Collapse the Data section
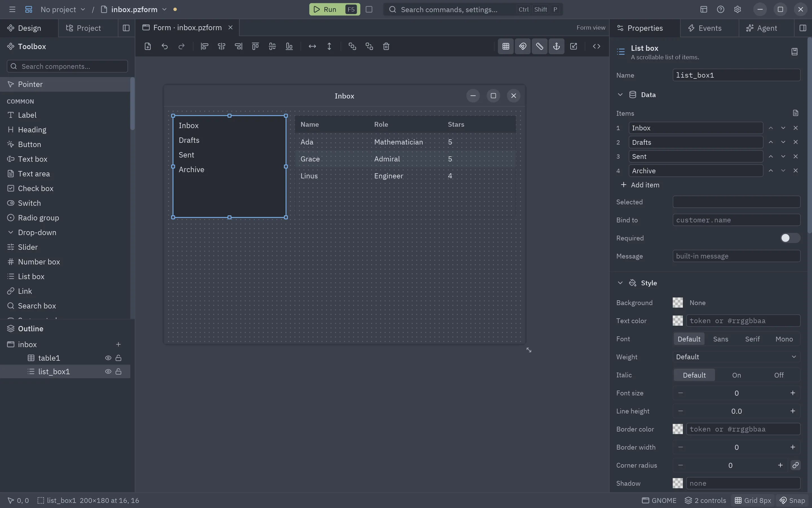Image resolution: width=812 pixels, height=508 pixels. (x=620, y=95)
